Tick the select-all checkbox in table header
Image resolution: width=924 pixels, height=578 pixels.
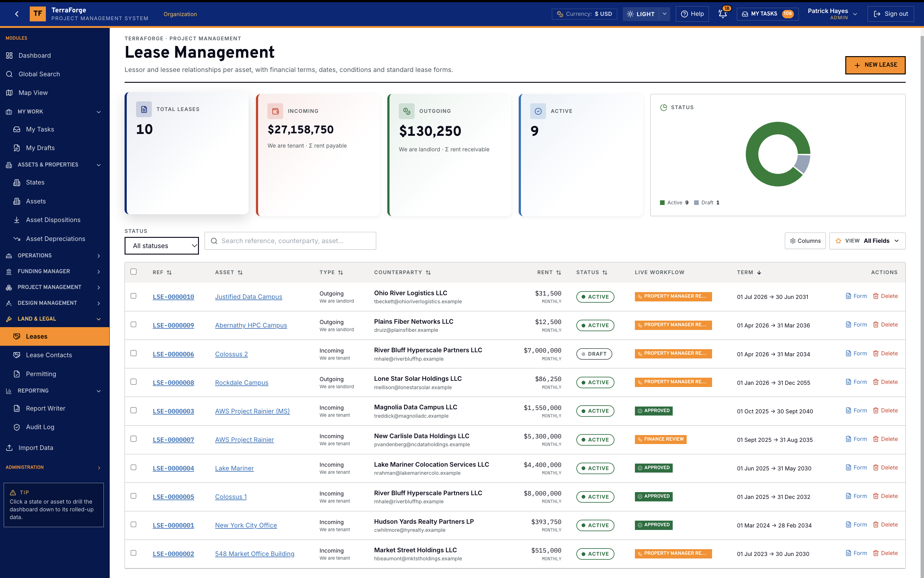133,271
